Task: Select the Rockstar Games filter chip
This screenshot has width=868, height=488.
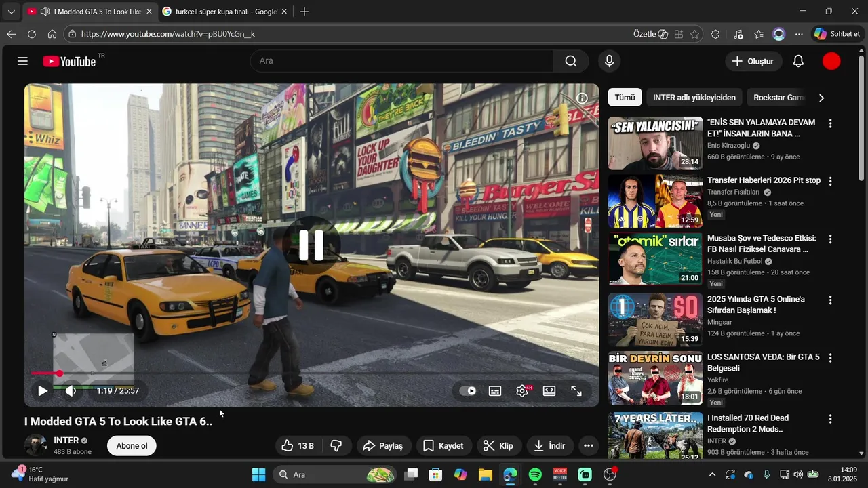Action: [x=777, y=98]
